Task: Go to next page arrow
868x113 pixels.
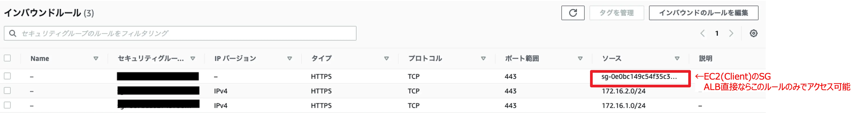Action: pyautogui.click(x=731, y=33)
